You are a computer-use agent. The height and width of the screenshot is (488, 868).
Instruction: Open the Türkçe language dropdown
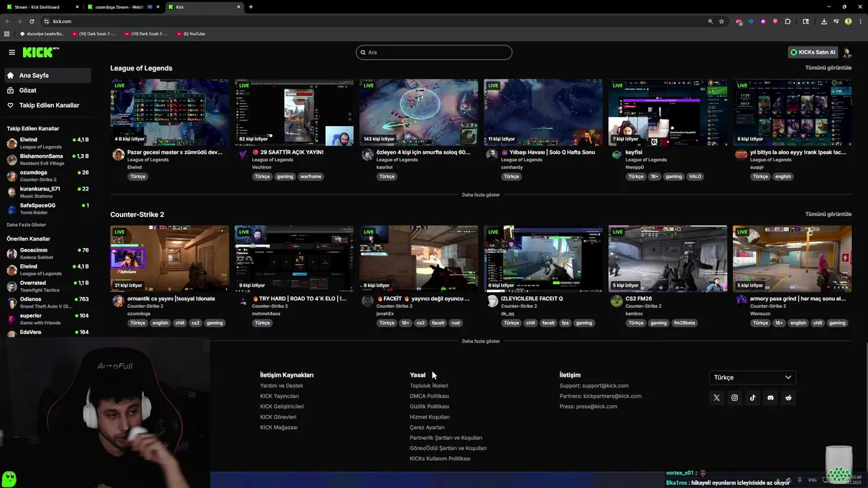pyautogui.click(x=752, y=378)
